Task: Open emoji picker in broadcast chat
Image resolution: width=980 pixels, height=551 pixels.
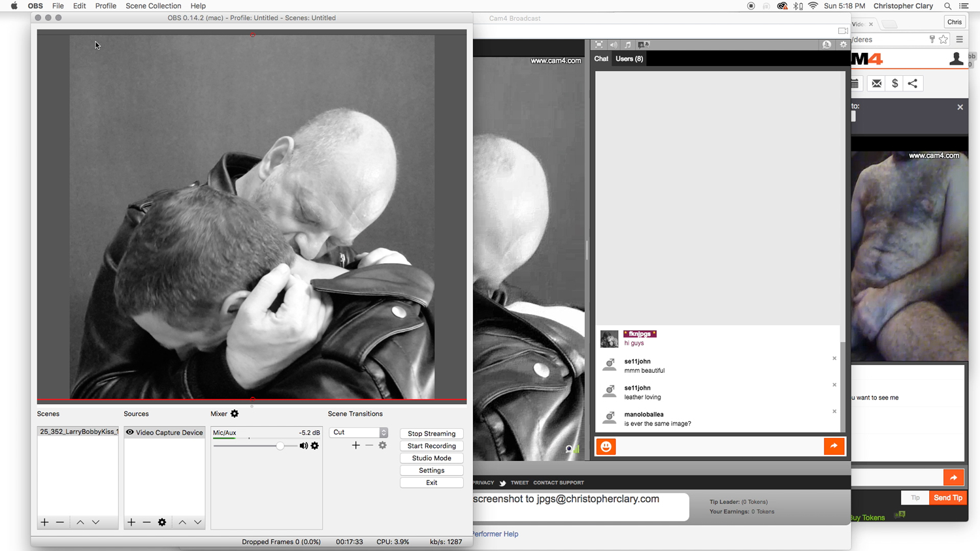Action: coord(606,447)
